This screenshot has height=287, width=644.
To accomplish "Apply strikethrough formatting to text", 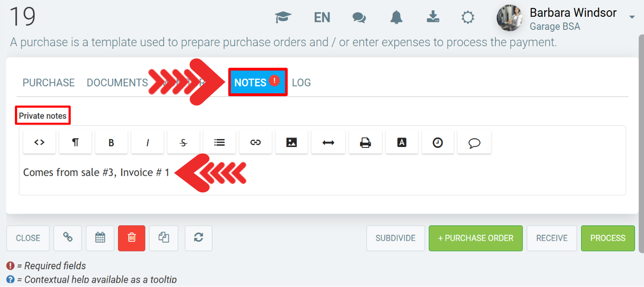I will [183, 142].
